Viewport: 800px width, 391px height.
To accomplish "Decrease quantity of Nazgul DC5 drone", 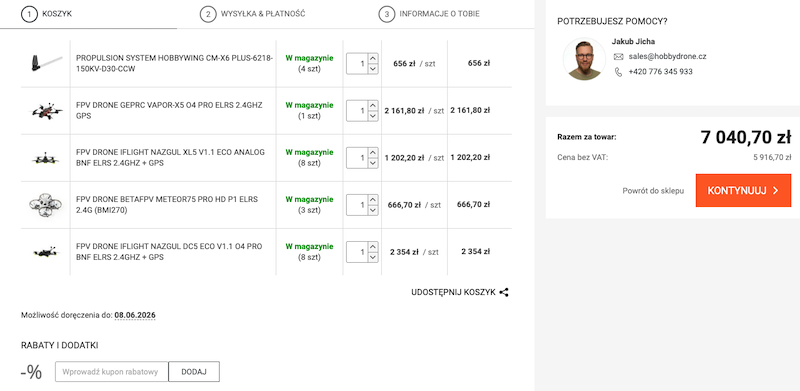I will (373, 257).
